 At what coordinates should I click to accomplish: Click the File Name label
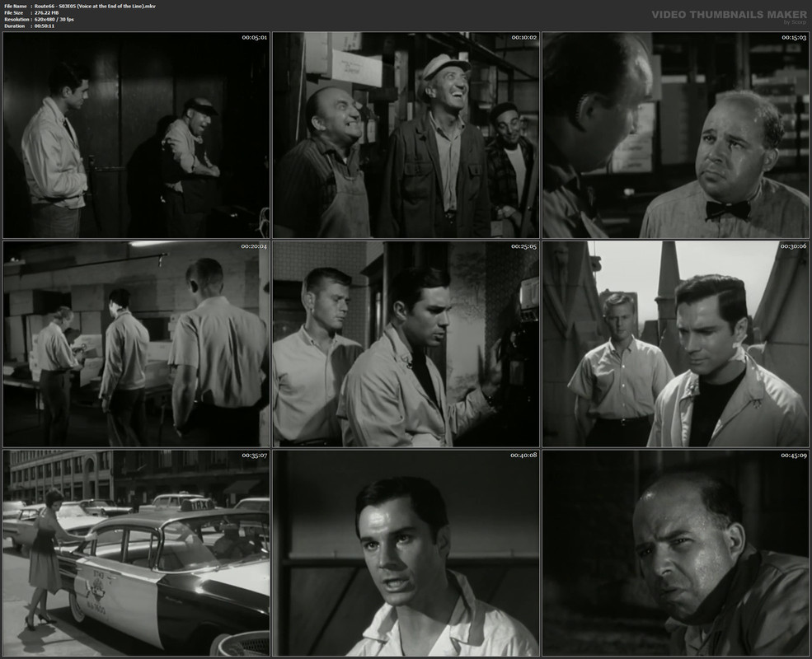(x=16, y=7)
